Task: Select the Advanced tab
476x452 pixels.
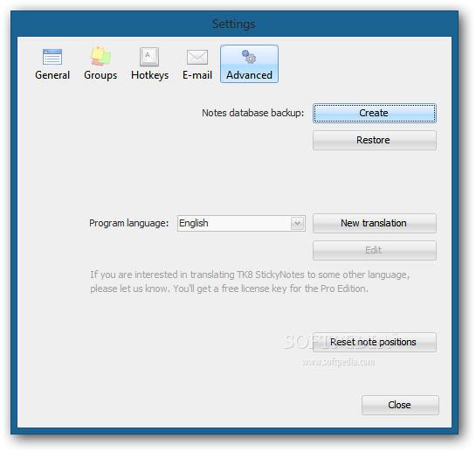Action: point(249,64)
